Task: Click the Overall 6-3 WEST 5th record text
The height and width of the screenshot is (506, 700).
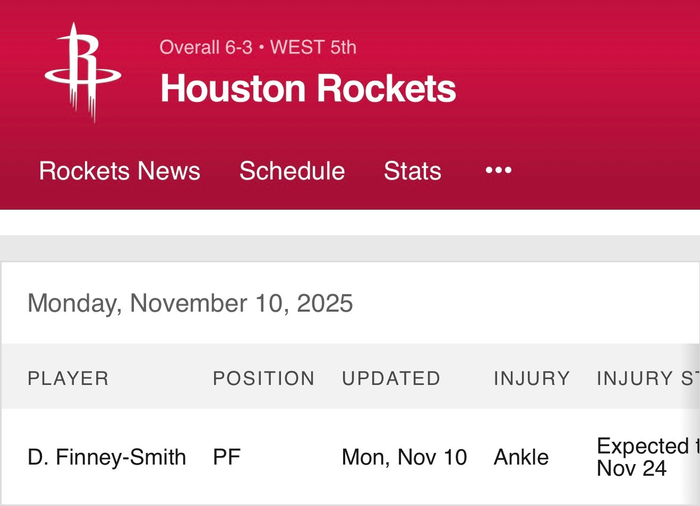Action: (258, 47)
